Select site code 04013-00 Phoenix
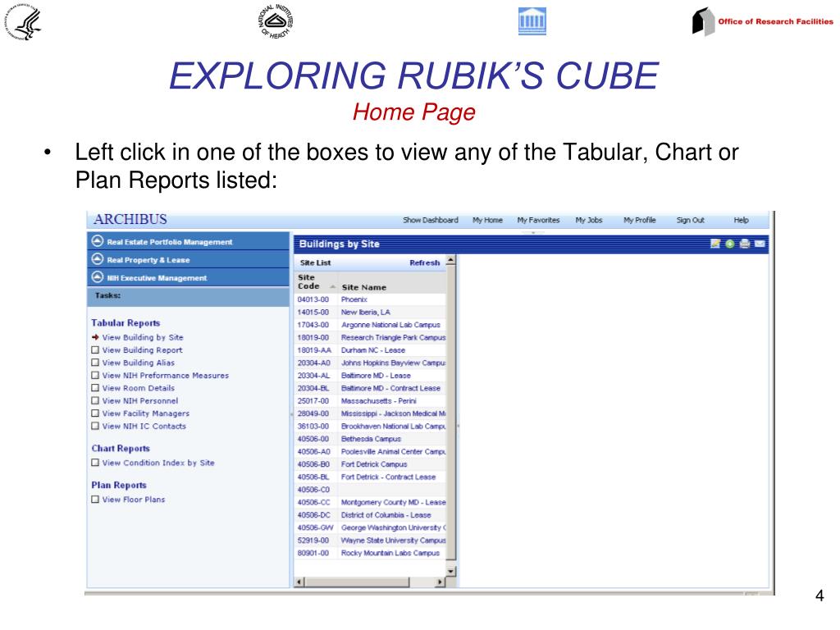Image resolution: width=840 pixels, height=630 pixels. (370, 299)
